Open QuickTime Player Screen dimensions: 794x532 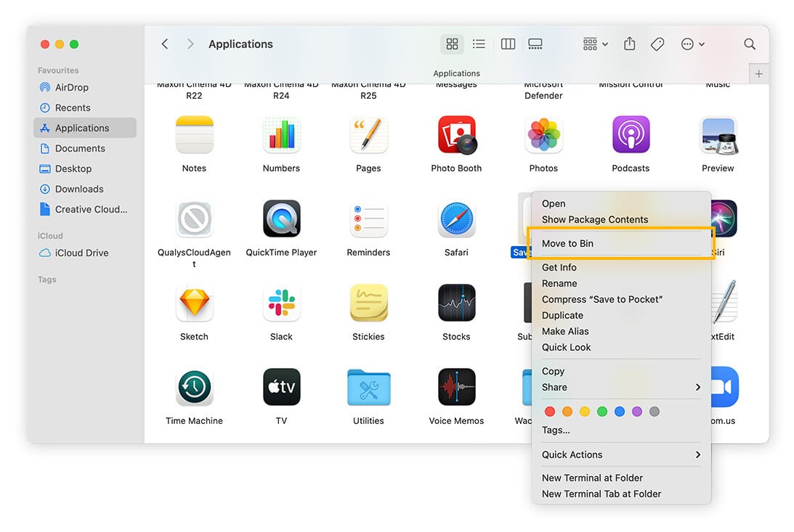[x=281, y=218]
